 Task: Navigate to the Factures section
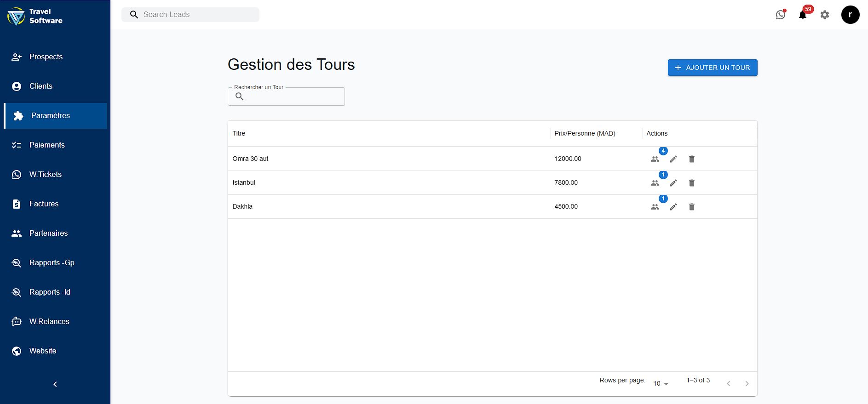[x=44, y=204]
